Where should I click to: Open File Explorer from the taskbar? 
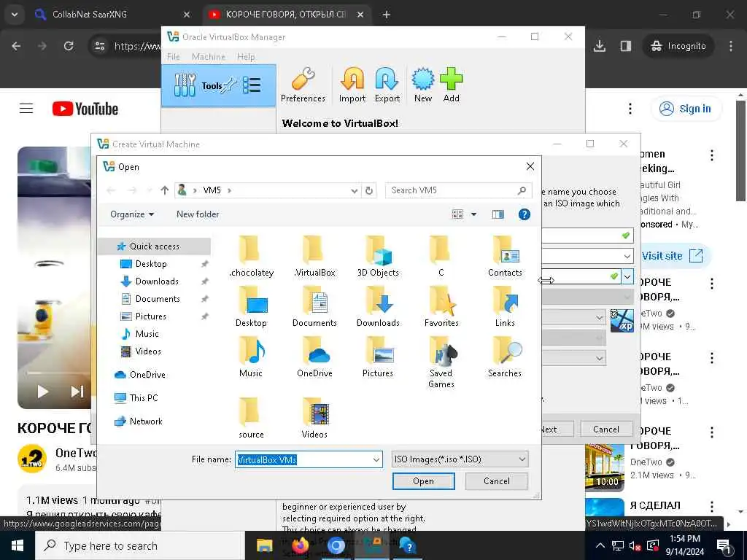264,545
